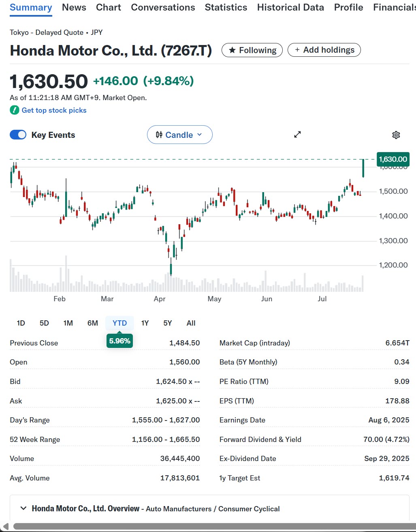Open the Conversations tab
Image resolution: width=416 pixels, height=532 pixels.
tap(163, 7)
